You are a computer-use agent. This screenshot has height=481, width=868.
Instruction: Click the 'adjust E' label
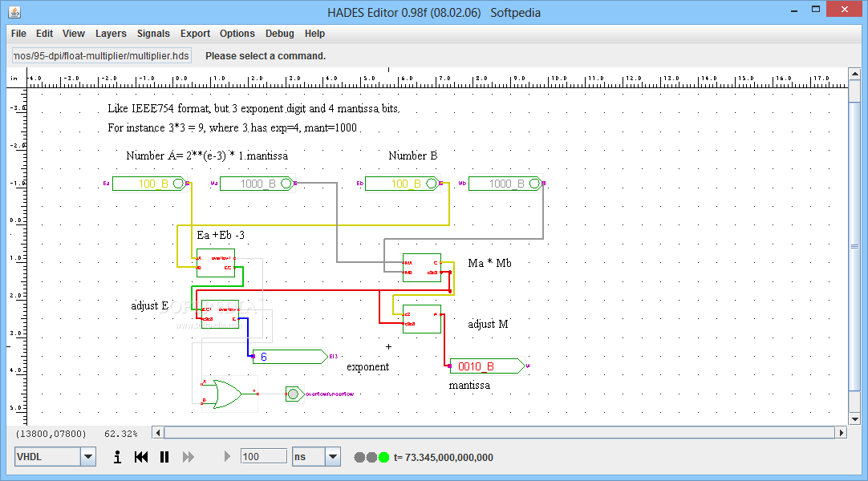click(x=149, y=305)
